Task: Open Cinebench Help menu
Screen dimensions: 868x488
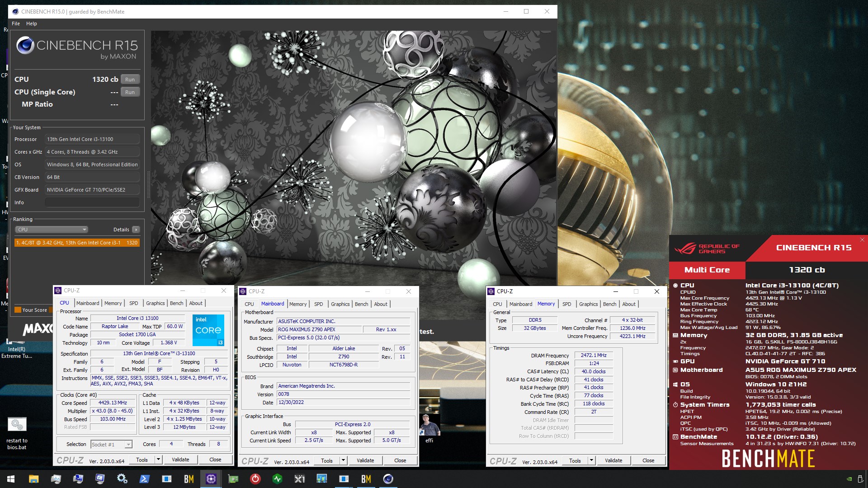Action: (32, 23)
